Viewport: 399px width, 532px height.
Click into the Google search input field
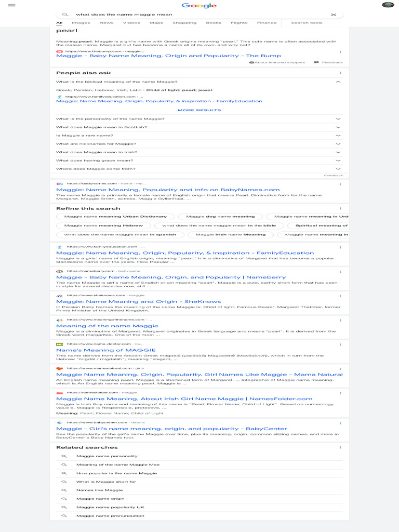[x=200, y=15]
